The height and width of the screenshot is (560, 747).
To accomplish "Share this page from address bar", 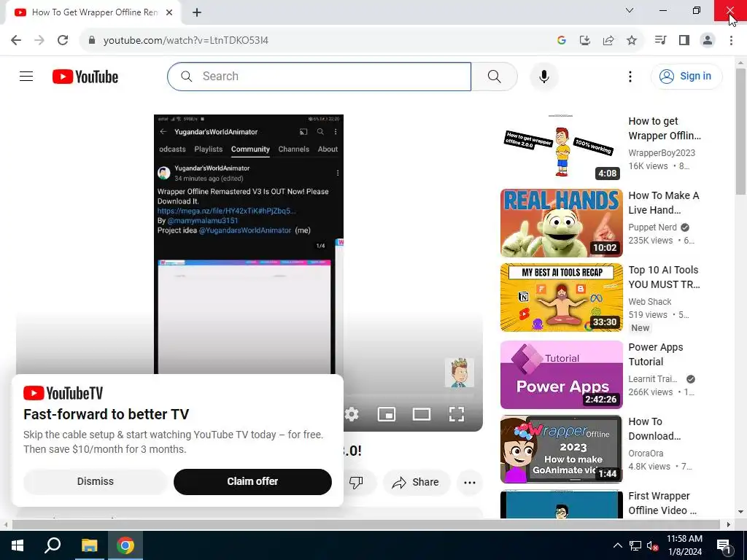I will pos(608,40).
